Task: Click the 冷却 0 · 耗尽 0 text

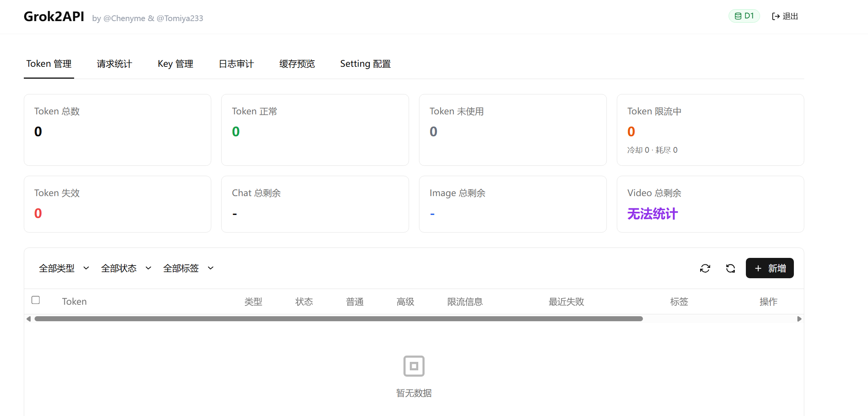Action: [653, 150]
